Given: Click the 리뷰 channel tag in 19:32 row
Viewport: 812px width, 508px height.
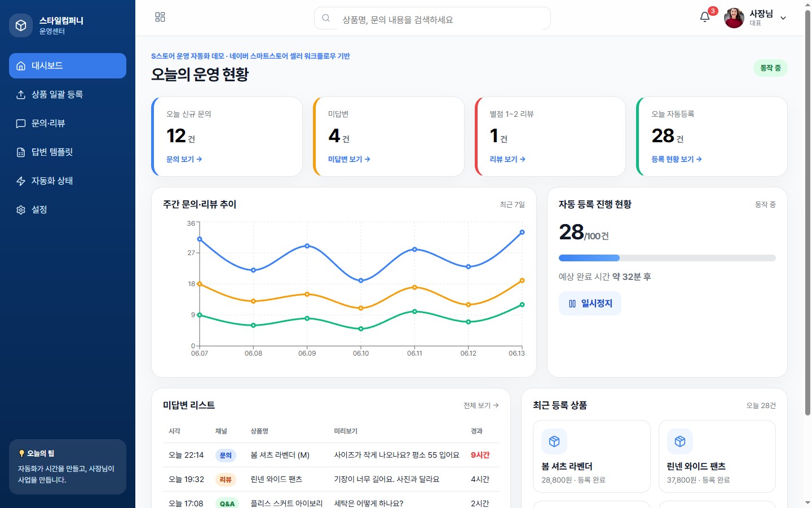Looking at the screenshot, I should point(226,479).
